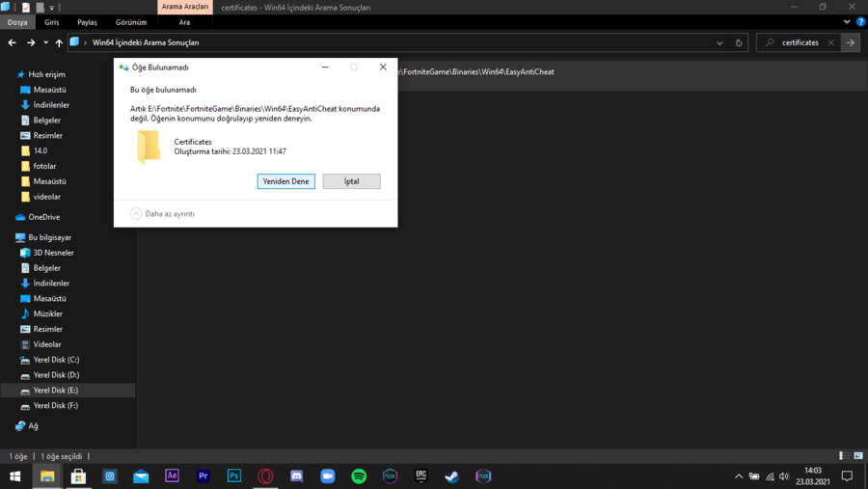Open Discord from the taskbar
The width and height of the screenshot is (868, 489).
click(x=297, y=476)
